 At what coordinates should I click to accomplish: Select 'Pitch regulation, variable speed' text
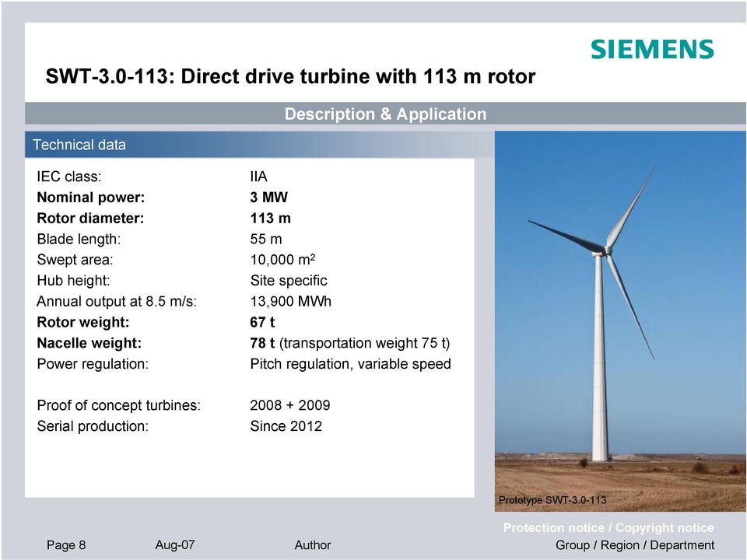351,364
